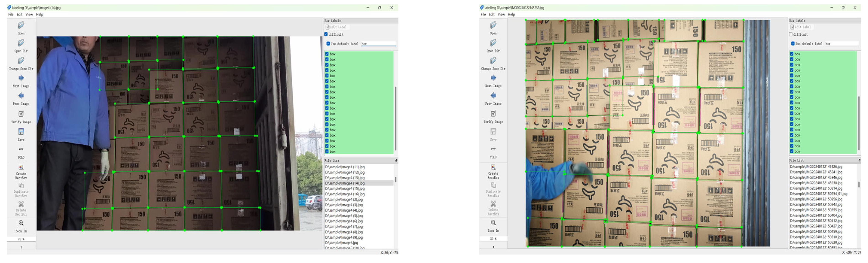Select Create RectBox in Image4 (14) window

pyautogui.click(x=21, y=167)
